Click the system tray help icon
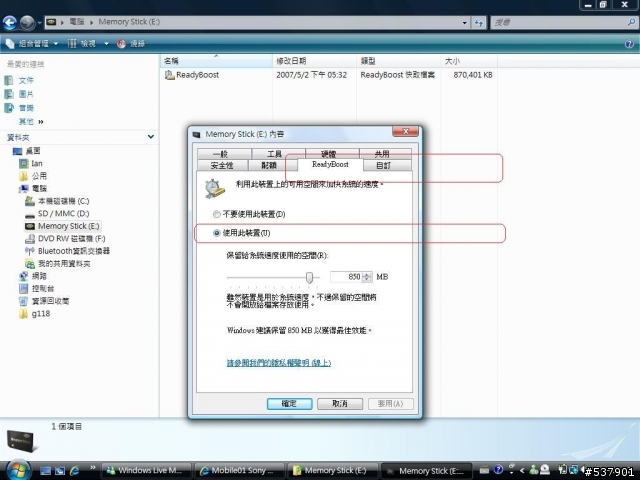640x480 pixels. click(498, 470)
